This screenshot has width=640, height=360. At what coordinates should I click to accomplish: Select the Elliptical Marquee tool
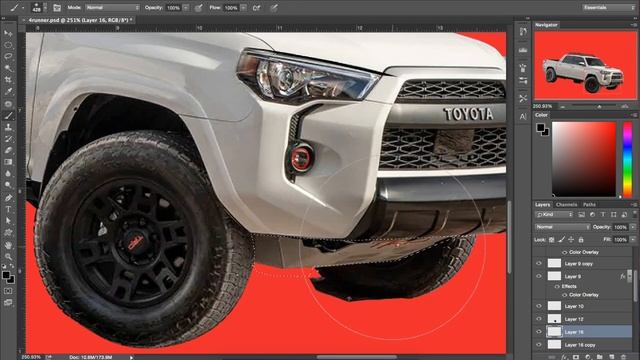pyautogui.click(x=8, y=45)
